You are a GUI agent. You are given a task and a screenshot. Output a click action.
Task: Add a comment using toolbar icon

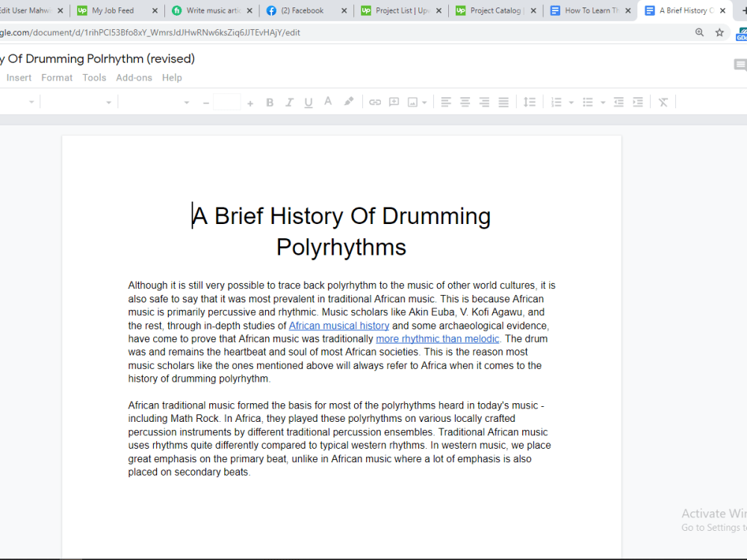tap(394, 102)
